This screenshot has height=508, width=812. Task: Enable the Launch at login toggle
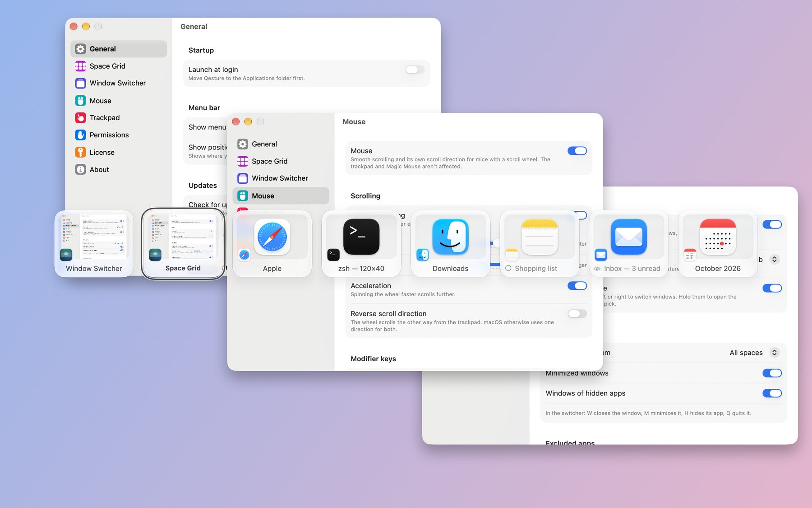pyautogui.click(x=415, y=70)
